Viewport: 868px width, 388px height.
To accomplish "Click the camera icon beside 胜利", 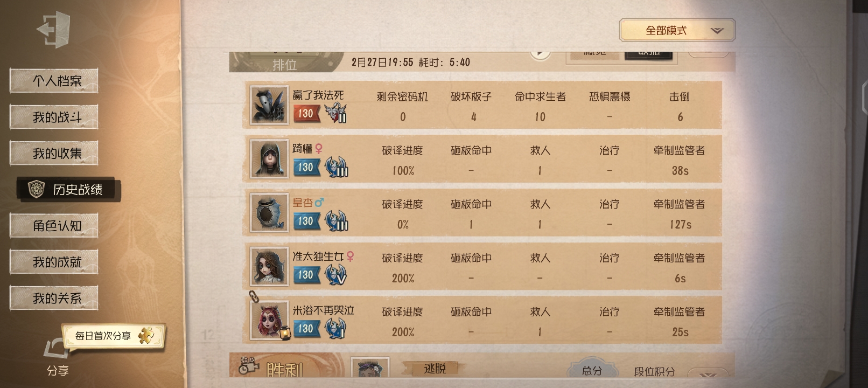I will coord(247,366).
